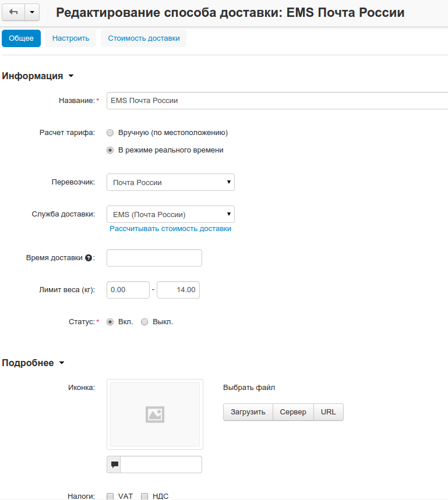Viewport: 448px width, 500px height.
Task: Click the icon image placeholder
Action: point(155,414)
